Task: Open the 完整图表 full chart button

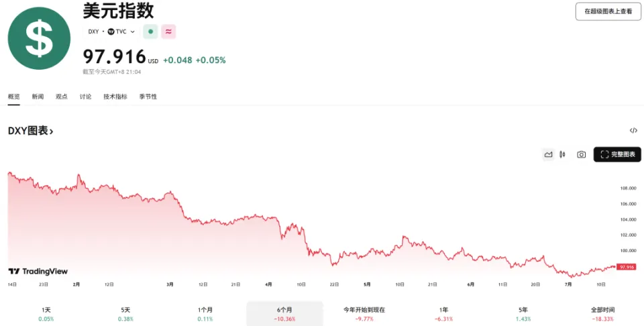Action: click(x=617, y=154)
